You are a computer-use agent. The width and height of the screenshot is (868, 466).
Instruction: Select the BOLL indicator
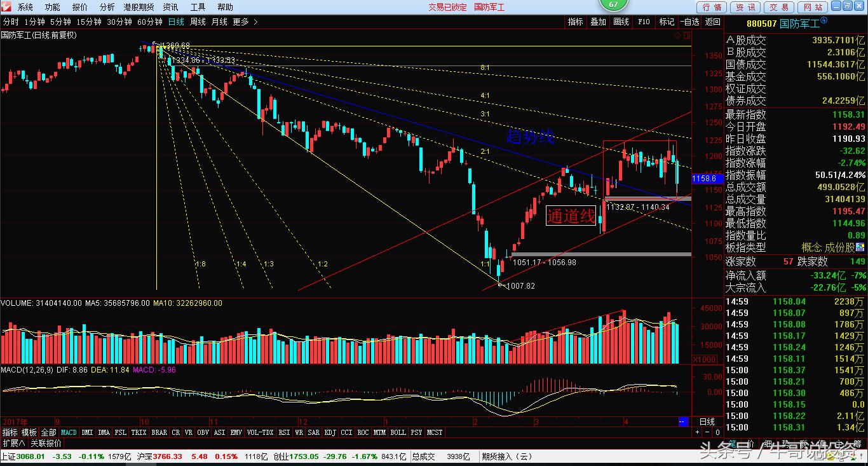[398, 432]
